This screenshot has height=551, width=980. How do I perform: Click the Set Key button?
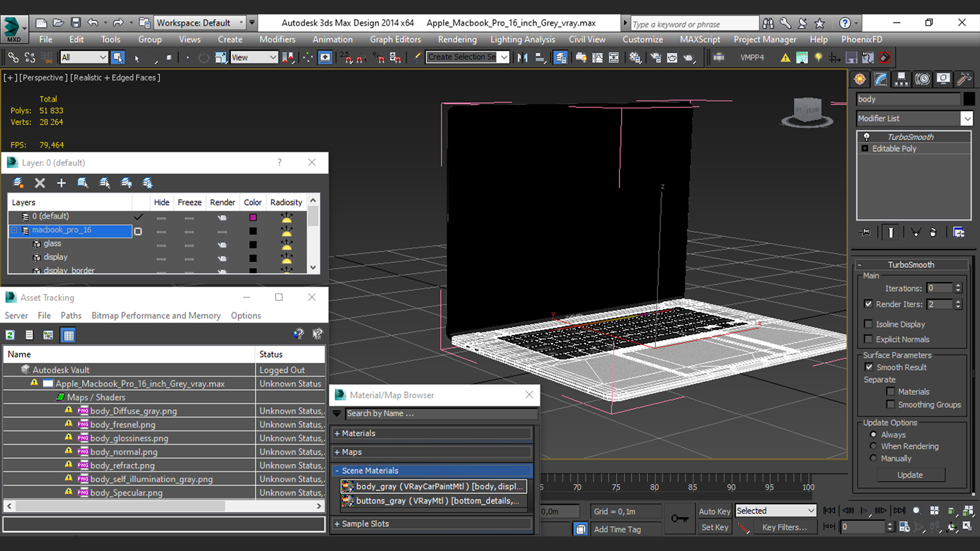click(714, 527)
